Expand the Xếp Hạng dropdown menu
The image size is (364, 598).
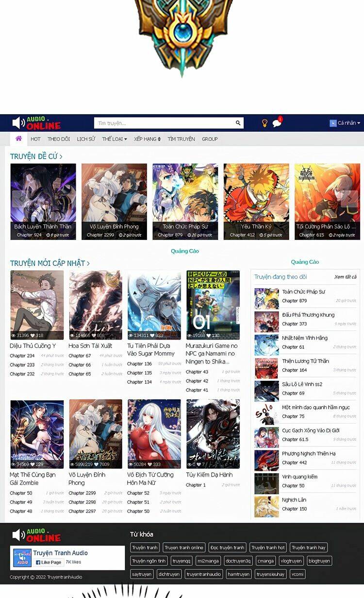(x=148, y=139)
